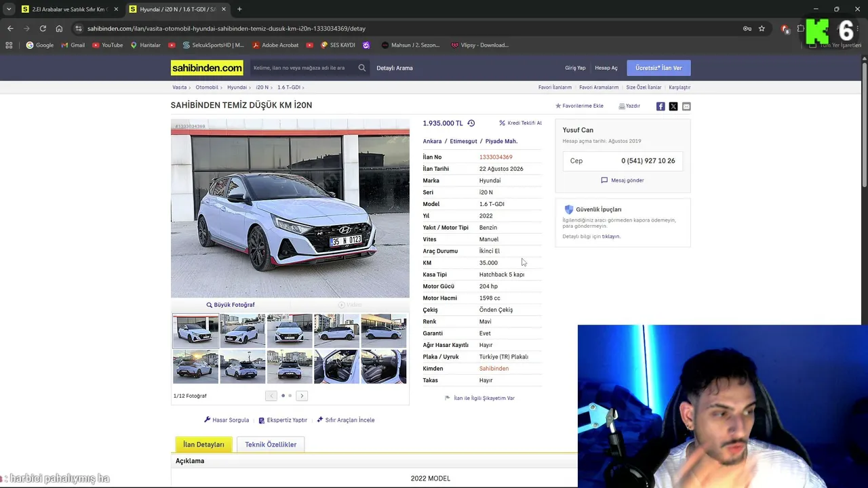Click the sahibinden.com logo
This screenshot has width=868, height=488.
pos(207,68)
